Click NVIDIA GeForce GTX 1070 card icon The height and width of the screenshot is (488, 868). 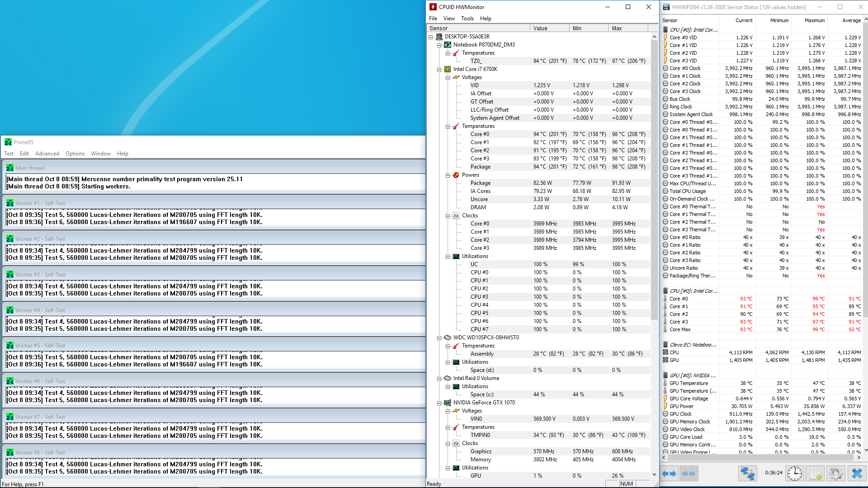tap(448, 403)
